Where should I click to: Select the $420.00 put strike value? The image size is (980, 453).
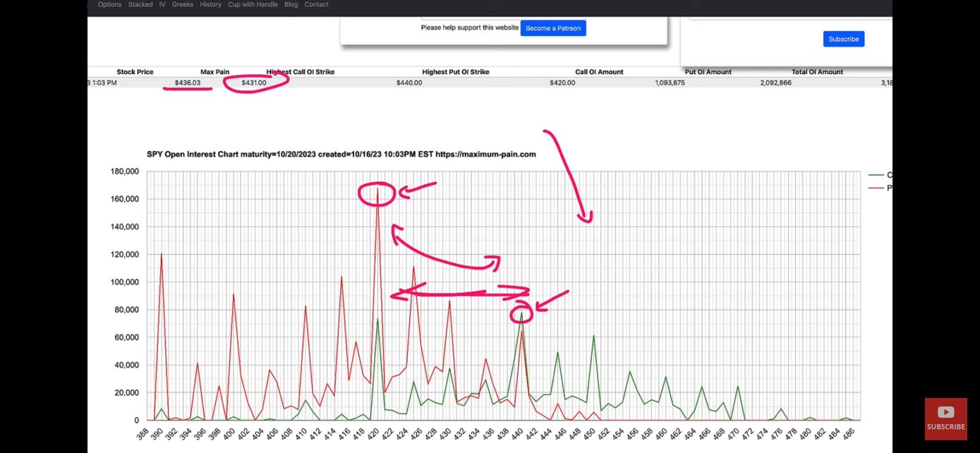pyautogui.click(x=562, y=83)
